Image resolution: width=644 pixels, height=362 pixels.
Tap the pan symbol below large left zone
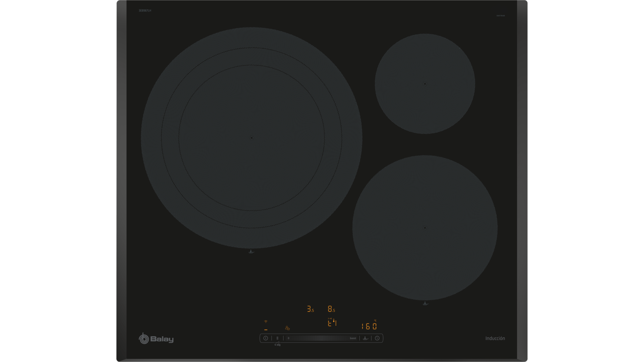(251, 252)
